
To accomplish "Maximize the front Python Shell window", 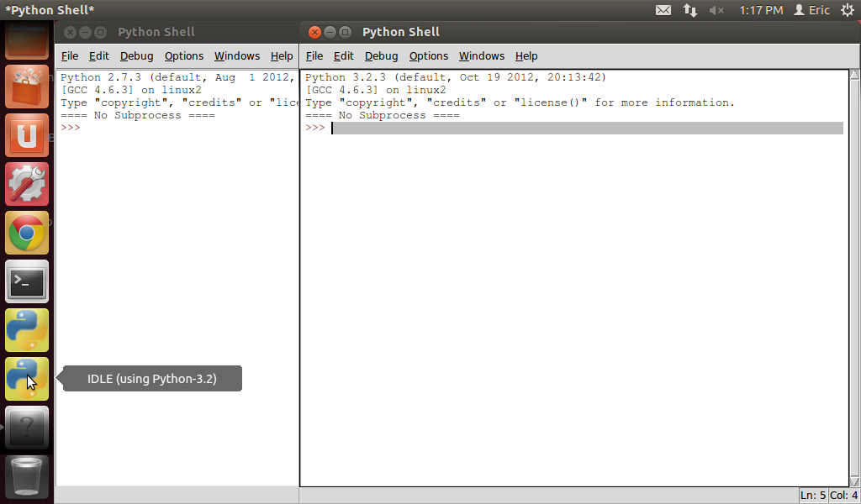I will tap(345, 33).
